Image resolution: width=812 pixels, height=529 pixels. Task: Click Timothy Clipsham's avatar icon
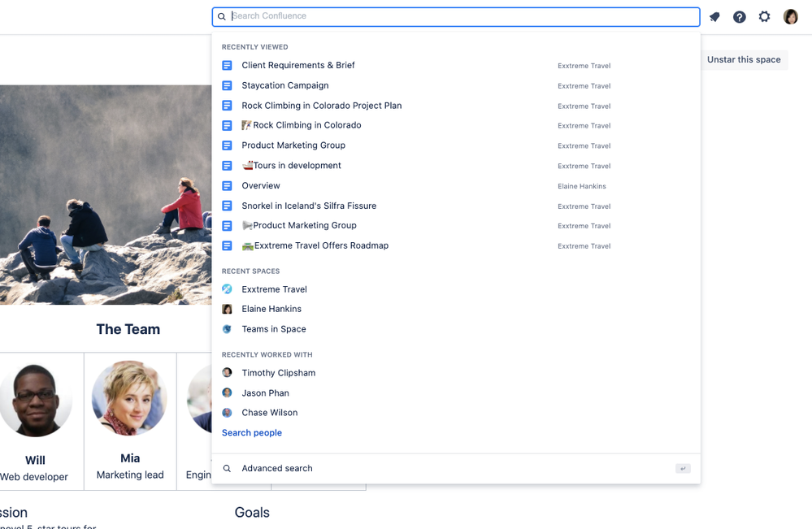(227, 372)
